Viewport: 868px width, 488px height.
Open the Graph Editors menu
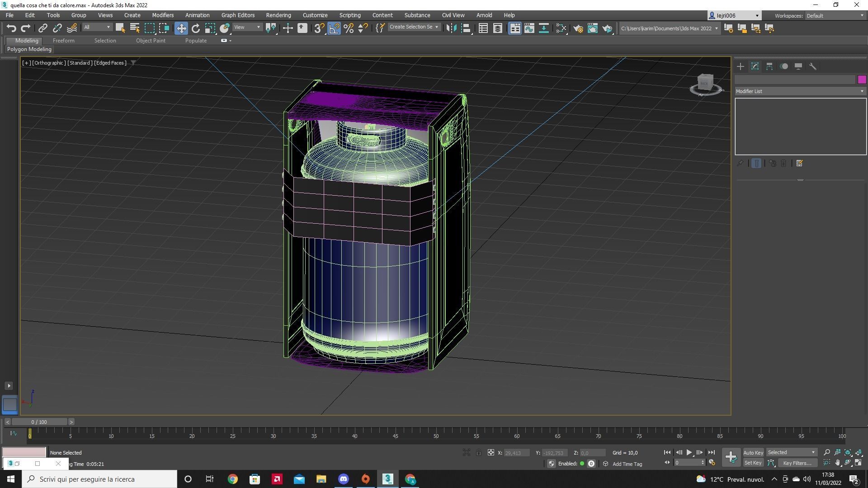pos(238,15)
